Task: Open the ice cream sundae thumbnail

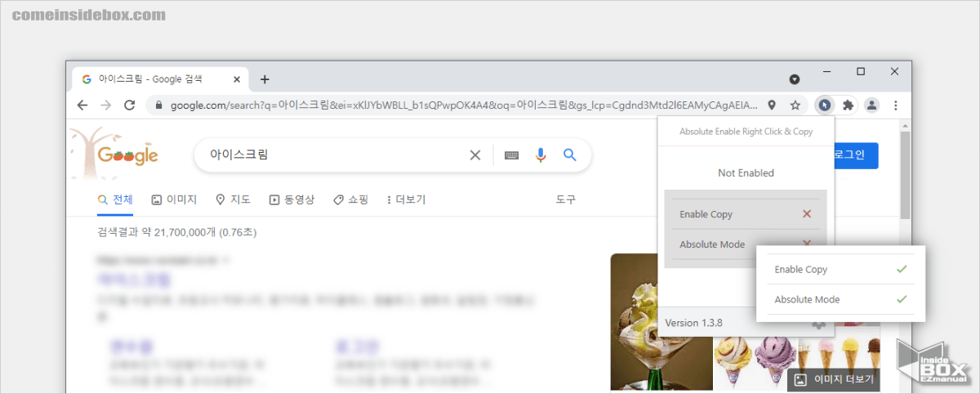Action: [x=661, y=323]
